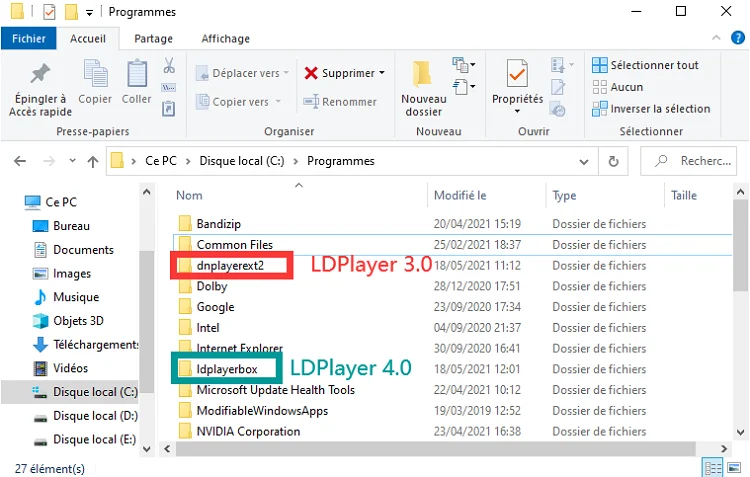The width and height of the screenshot is (750, 477).
Task: Go back with the left arrow
Action: tap(20, 161)
